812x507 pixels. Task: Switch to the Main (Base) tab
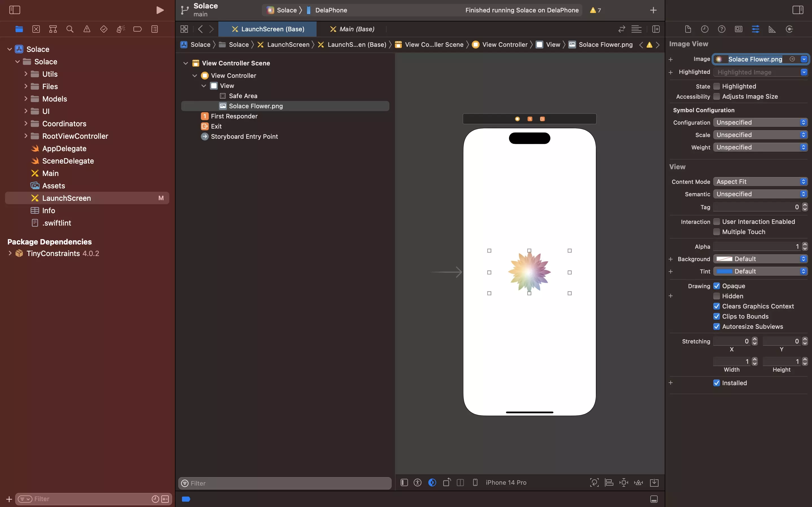(352, 29)
